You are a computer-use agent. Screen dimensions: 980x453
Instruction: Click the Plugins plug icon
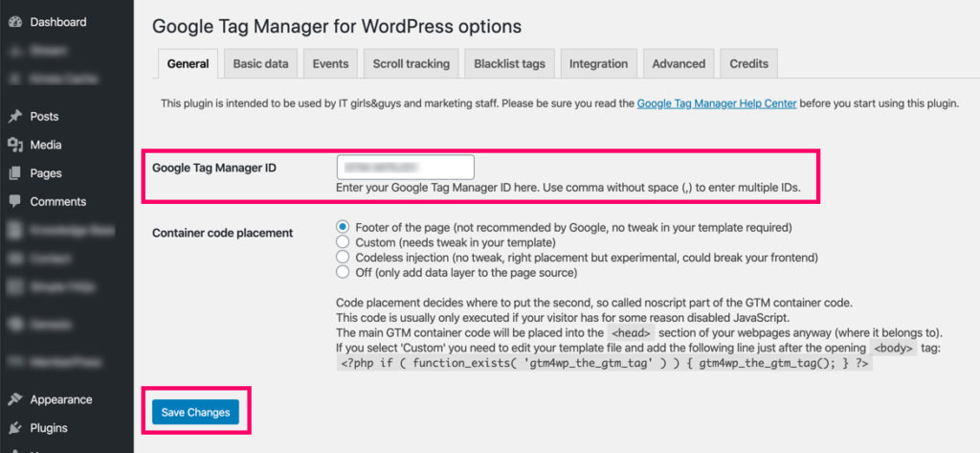tap(15, 428)
